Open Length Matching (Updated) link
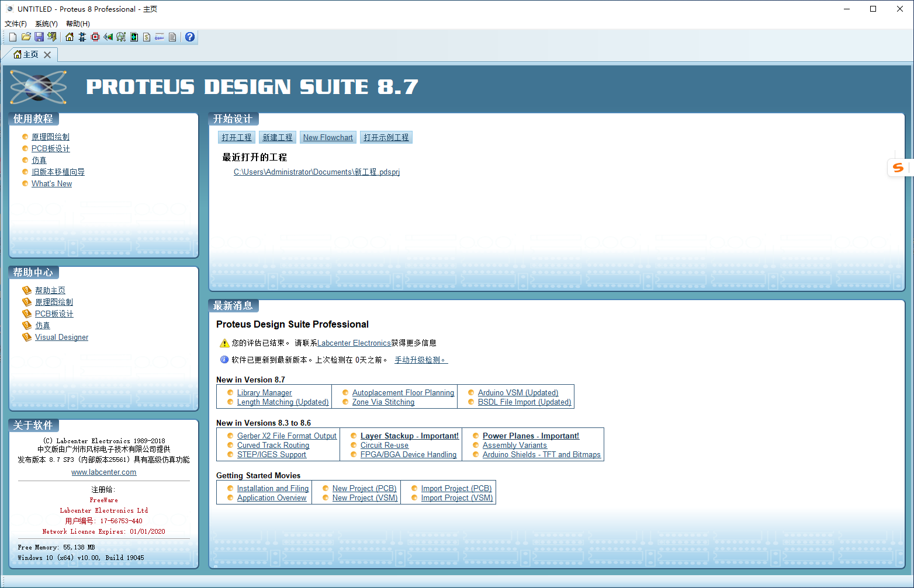This screenshot has height=588, width=914. (x=283, y=402)
